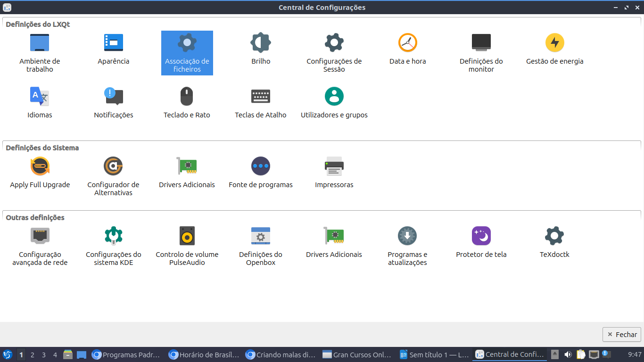Open Notificações settings
The width and height of the screenshot is (644, 362).
pos(114,103)
